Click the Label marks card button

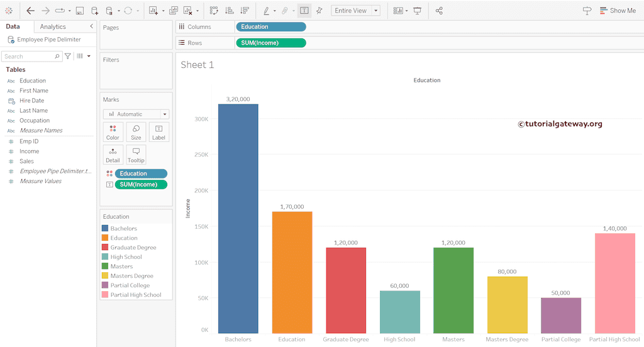pos(159,132)
